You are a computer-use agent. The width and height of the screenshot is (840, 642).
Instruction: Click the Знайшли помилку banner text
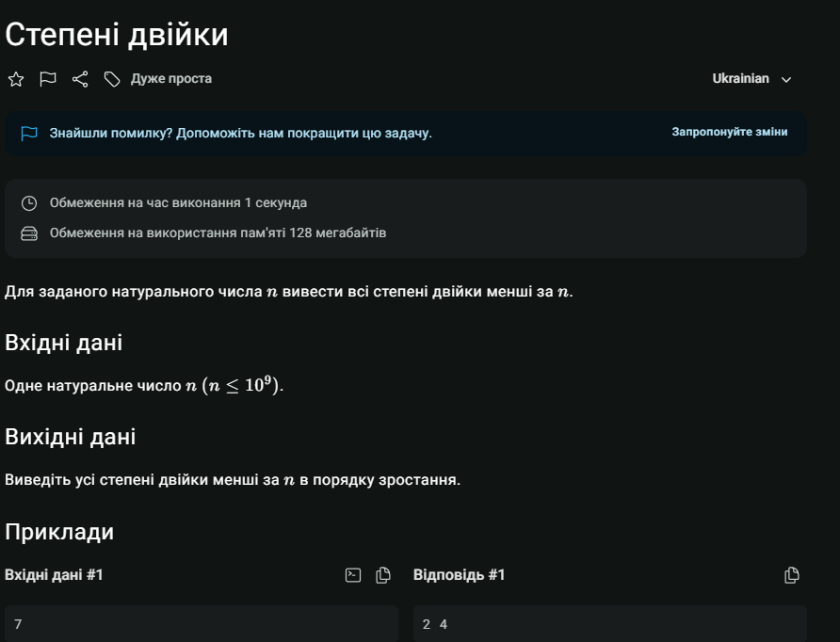240,133
